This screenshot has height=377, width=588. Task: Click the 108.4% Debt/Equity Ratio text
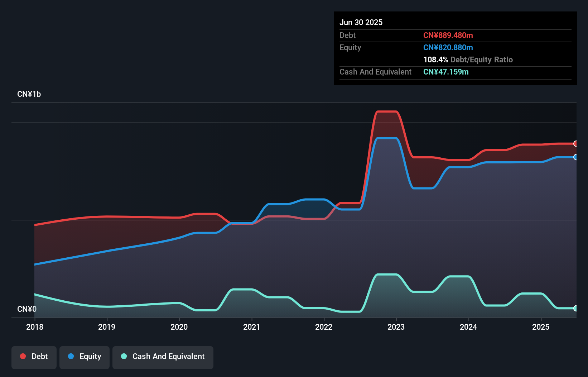pyautogui.click(x=468, y=59)
